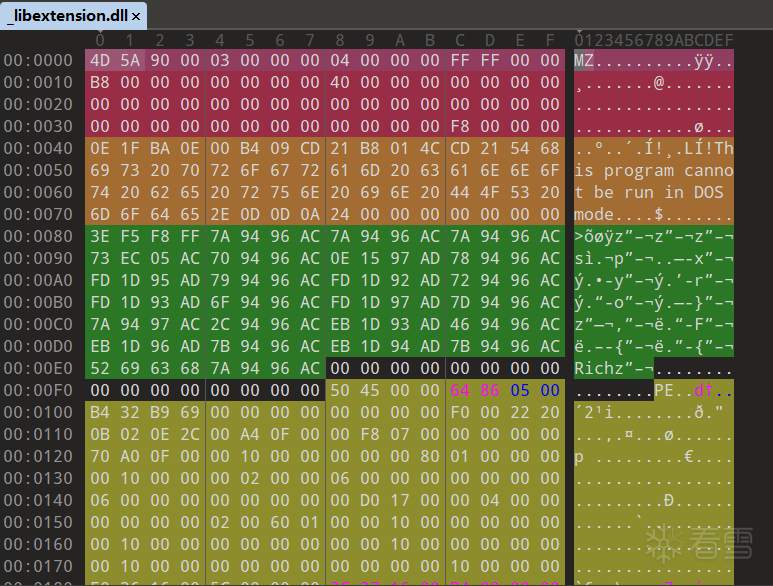Click the 00:0040 row offset
The image size is (773, 586).
(38, 148)
